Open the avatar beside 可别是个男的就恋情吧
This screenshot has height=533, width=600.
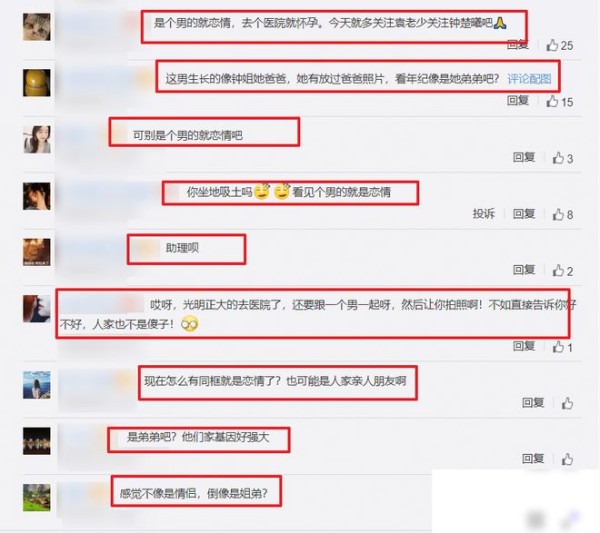pyautogui.click(x=37, y=139)
